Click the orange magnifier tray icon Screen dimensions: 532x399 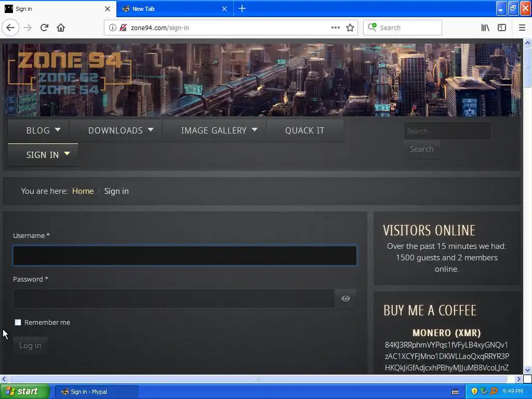click(x=494, y=392)
